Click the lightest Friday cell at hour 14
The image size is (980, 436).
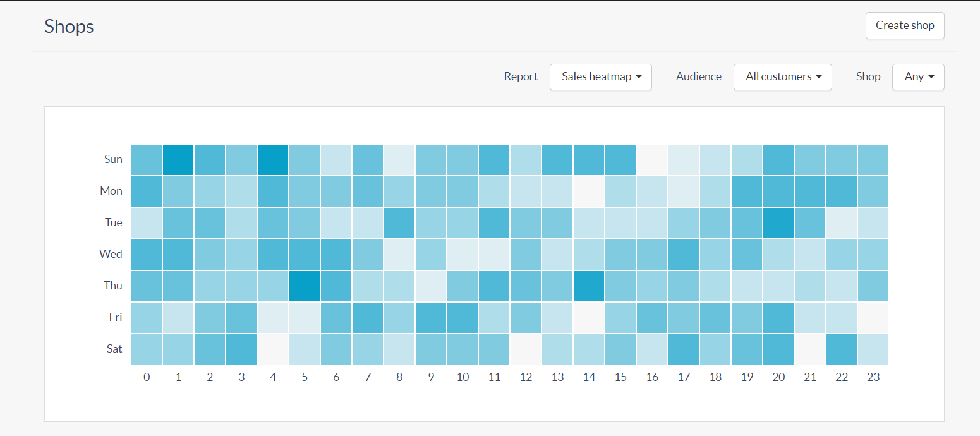pos(589,317)
